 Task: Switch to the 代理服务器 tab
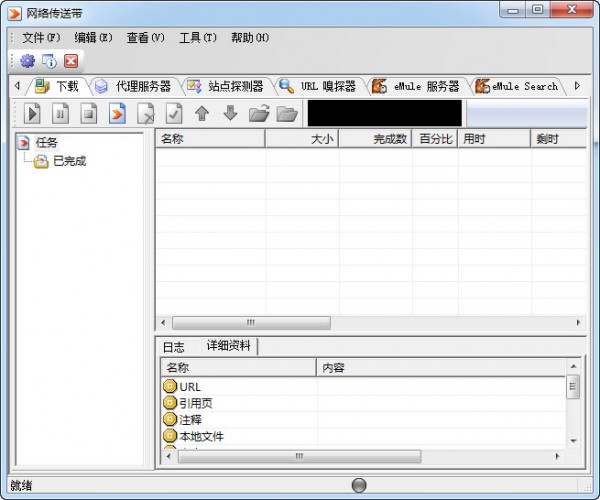point(133,86)
